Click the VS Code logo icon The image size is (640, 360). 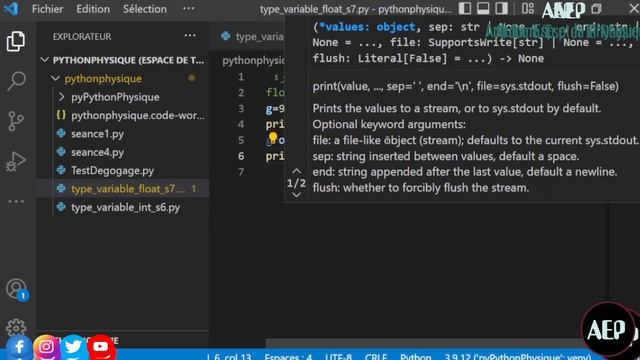coord(11,9)
